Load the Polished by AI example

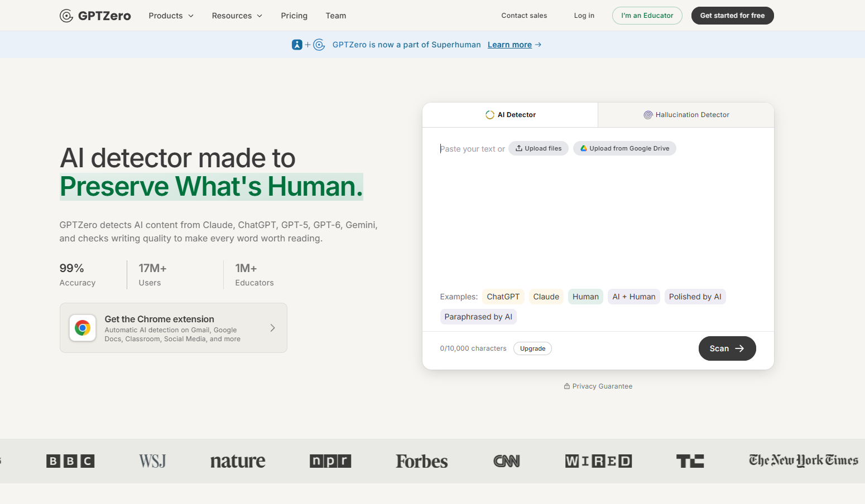[695, 297]
